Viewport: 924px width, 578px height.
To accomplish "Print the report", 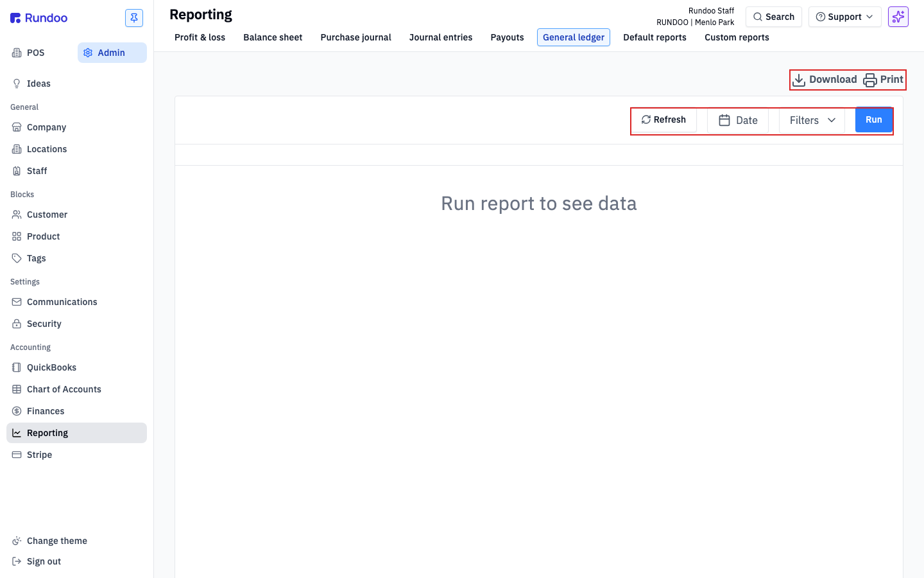I will [883, 80].
